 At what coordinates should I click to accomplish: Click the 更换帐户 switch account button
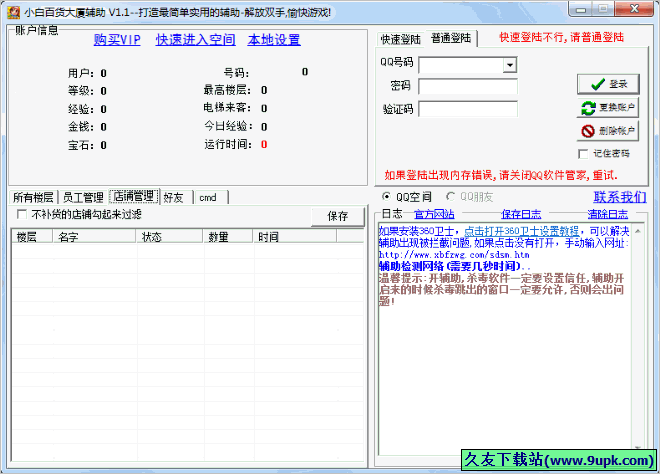[x=608, y=108]
